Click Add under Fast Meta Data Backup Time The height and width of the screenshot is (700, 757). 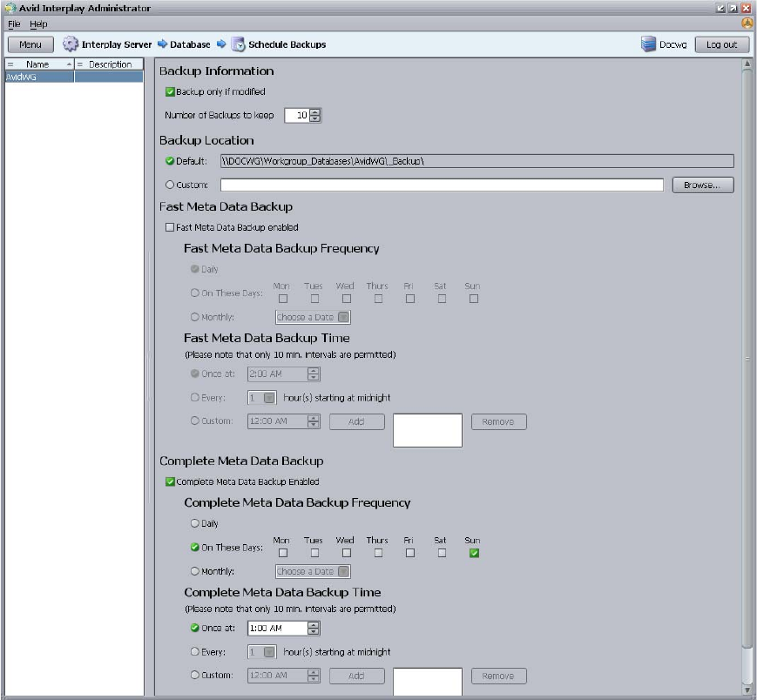click(x=357, y=421)
